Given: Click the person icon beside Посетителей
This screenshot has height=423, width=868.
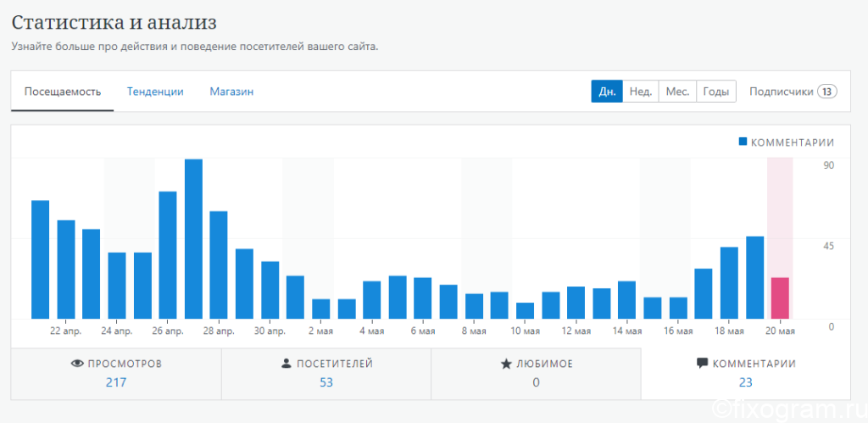Looking at the screenshot, I should [287, 364].
